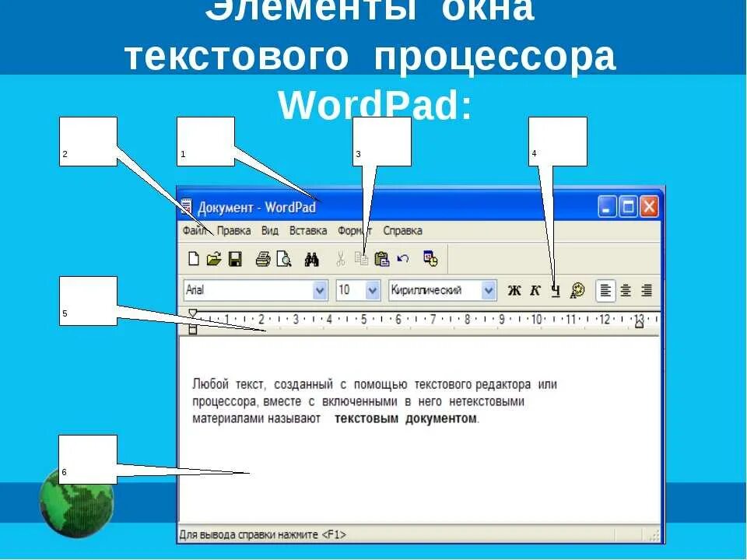Click the word "Любой" in the document
Image resolution: width=747 pixels, height=560 pixels.
click(x=210, y=383)
